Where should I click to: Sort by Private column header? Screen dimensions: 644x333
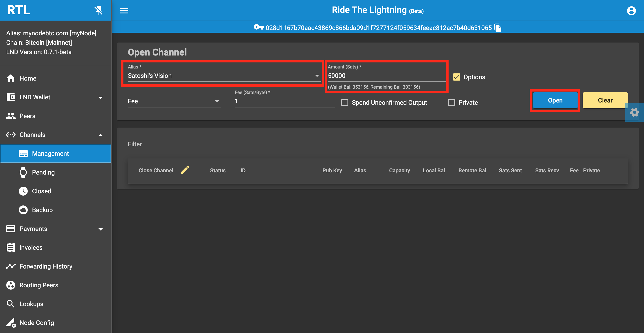pos(591,170)
